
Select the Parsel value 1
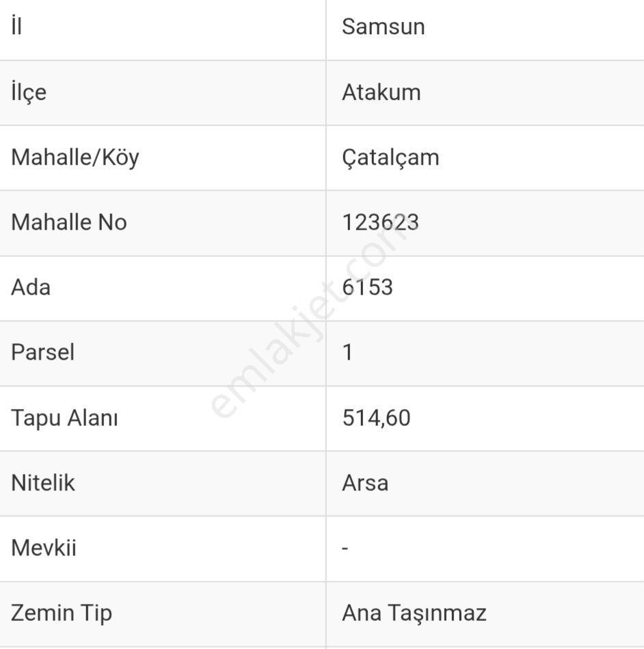point(348,352)
